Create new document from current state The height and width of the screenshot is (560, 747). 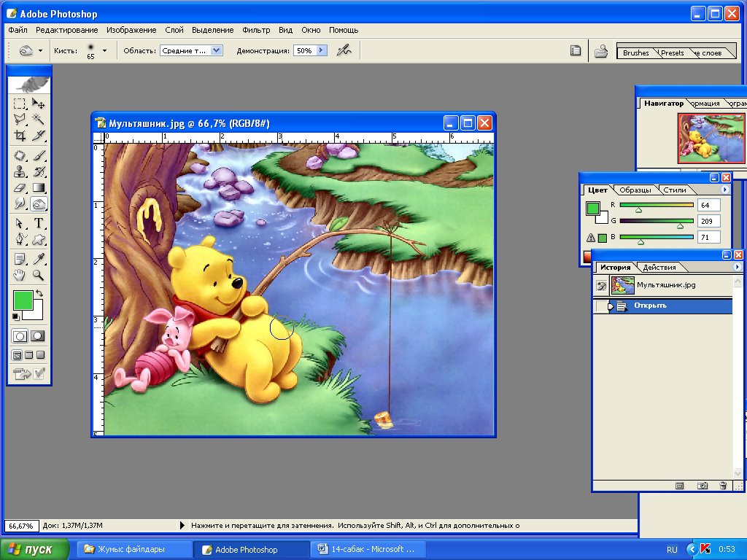click(680, 486)
